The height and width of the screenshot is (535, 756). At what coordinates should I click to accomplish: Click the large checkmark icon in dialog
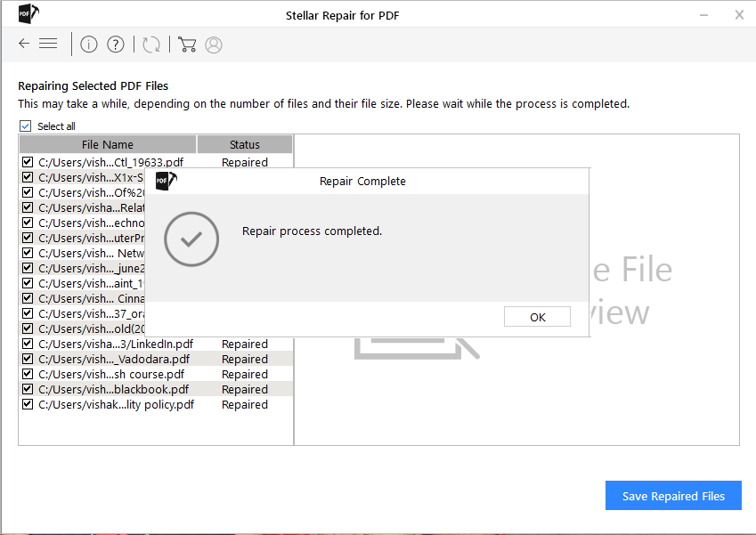pos(191,239)
